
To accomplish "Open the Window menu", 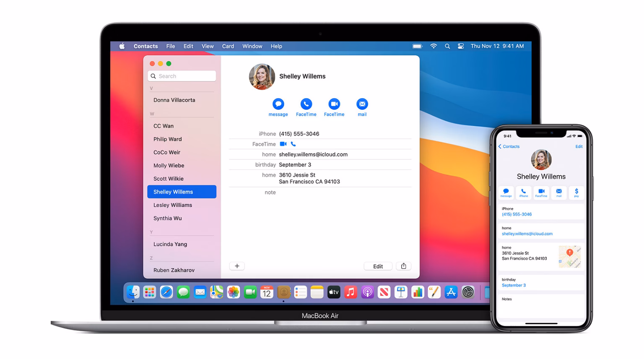I will [x=252, y=46].
